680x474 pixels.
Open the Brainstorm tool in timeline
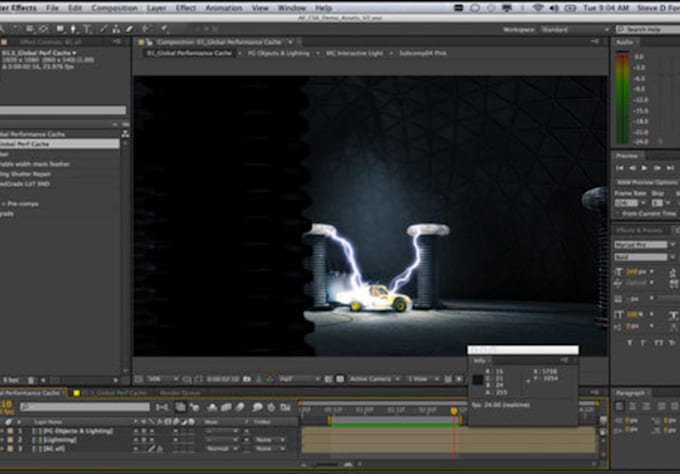click(x=257, y=407)
